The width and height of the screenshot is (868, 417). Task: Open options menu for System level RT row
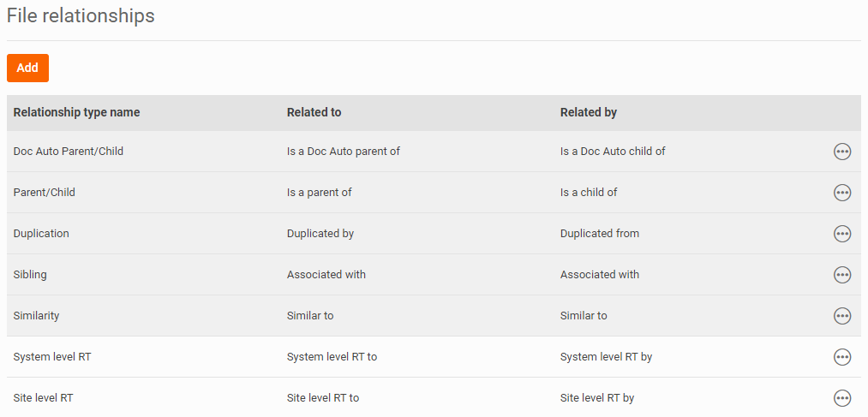pos(842,357)
